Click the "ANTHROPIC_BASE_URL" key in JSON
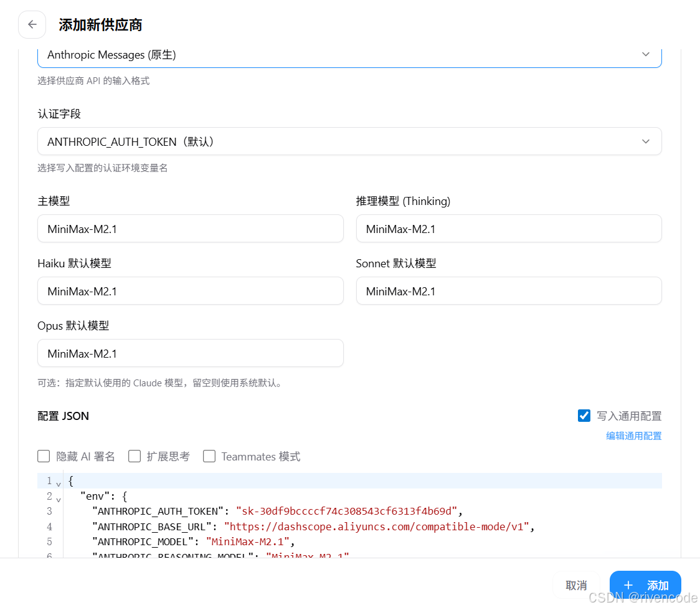700x610 pixels. (x=151, y=527)
